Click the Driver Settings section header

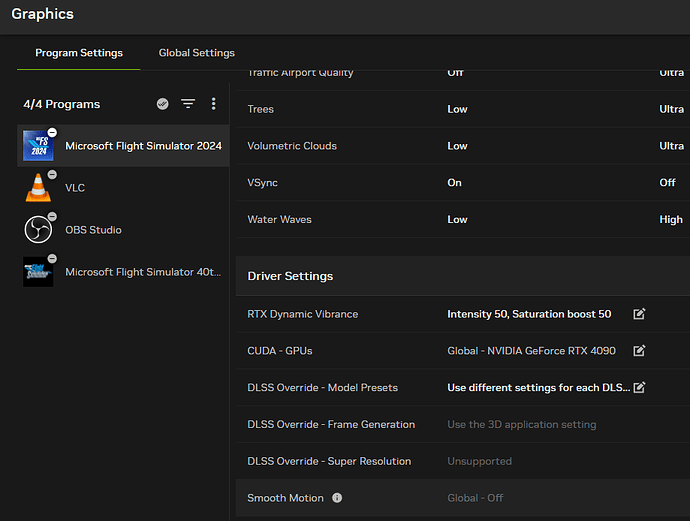[x=463, y=276]
